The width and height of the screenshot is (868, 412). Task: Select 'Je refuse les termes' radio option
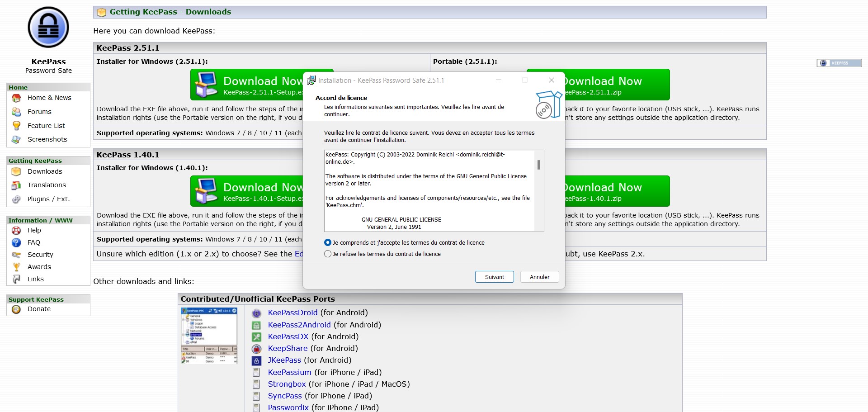(x=328, y=254)
